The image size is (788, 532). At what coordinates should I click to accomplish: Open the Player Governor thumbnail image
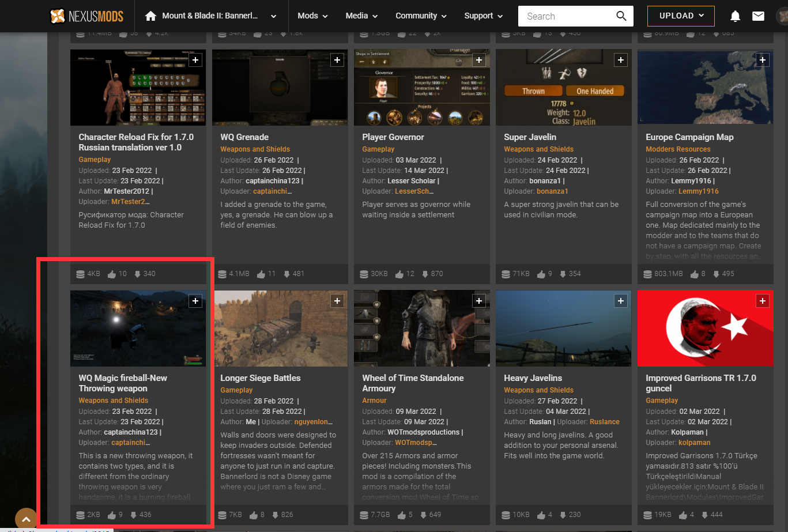tap(421, 87)
